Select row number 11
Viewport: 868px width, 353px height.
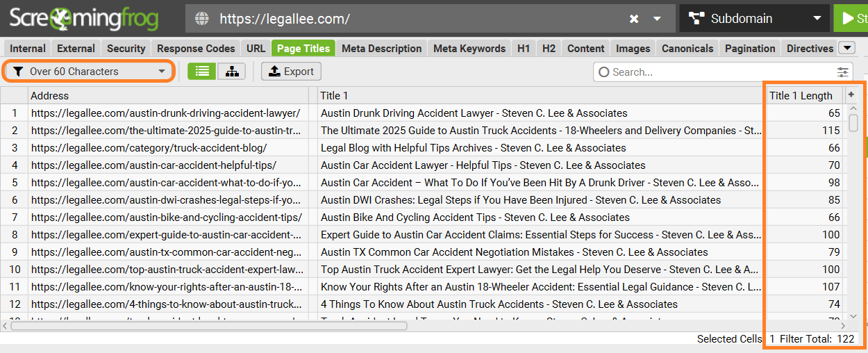[x=15, y=286]
